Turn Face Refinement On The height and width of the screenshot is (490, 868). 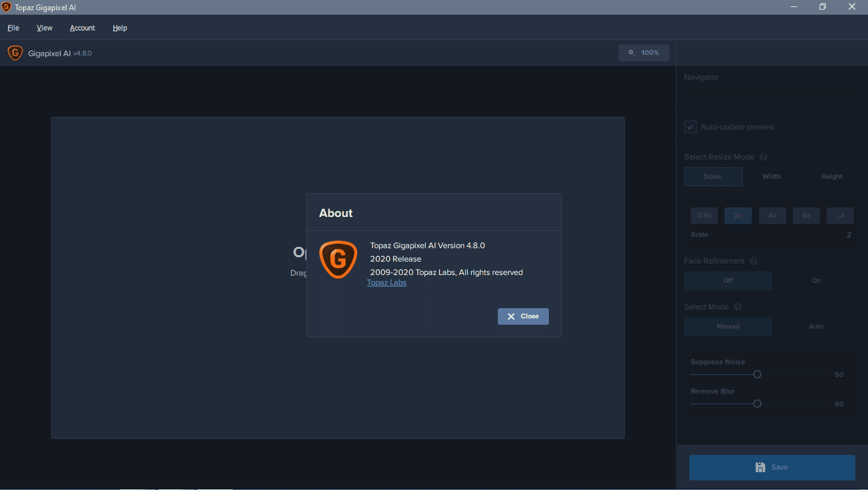(816, 281)
